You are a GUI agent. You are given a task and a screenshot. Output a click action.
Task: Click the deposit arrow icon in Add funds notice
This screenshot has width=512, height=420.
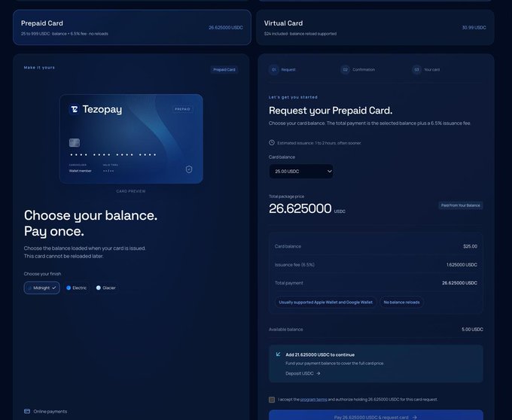click(278, 354)
